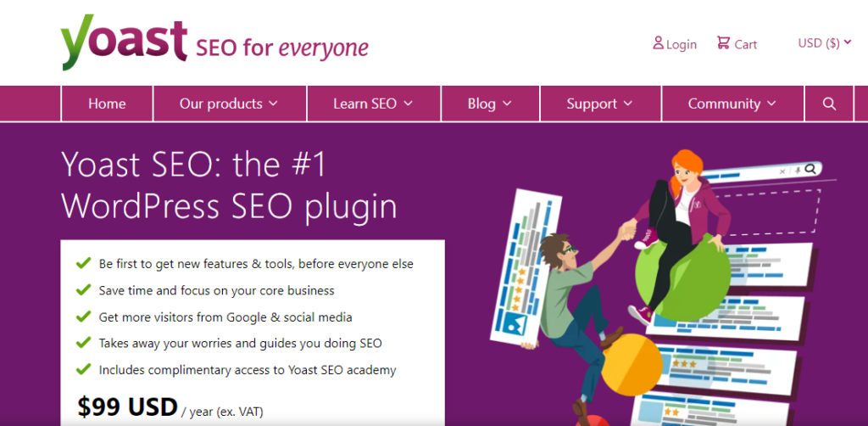
Task: Click the '/ year (ex. VAT)' text
Action: pos(223,412)
